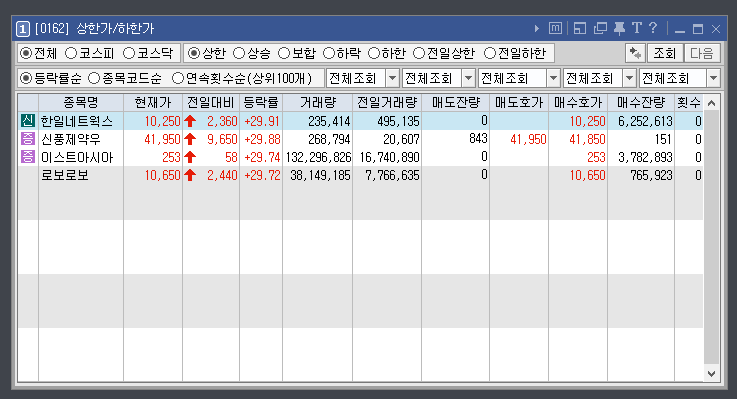Click the 132,296,826 volume cell
This screenshot has height=399, width=737.
tap(318, 157)
